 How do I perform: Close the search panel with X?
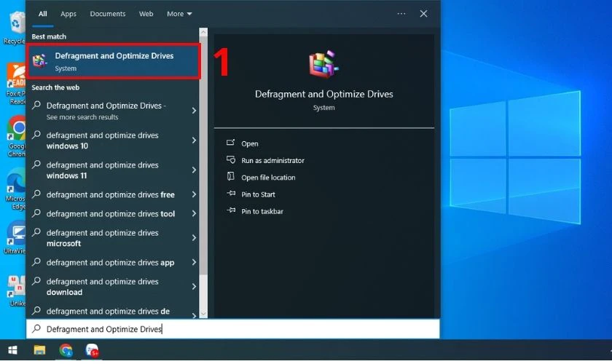(x=423, y=14)
